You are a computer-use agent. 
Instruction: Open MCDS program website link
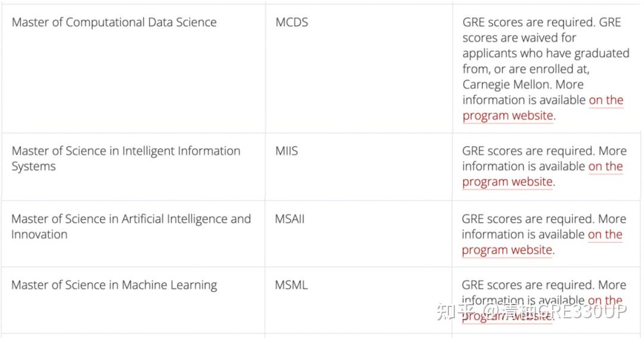[x=507, y=116]
